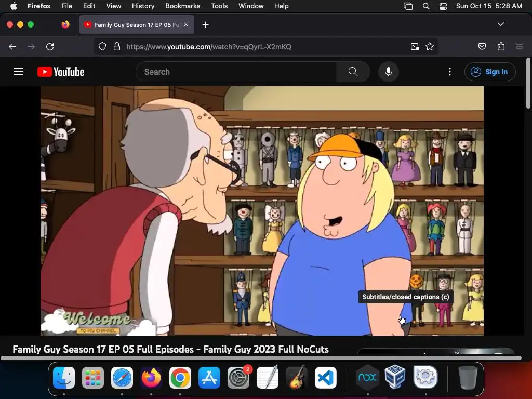Click Firefox icon in the Dock
Viewport: 532px width, 399px height.
(x=151, y=377)
